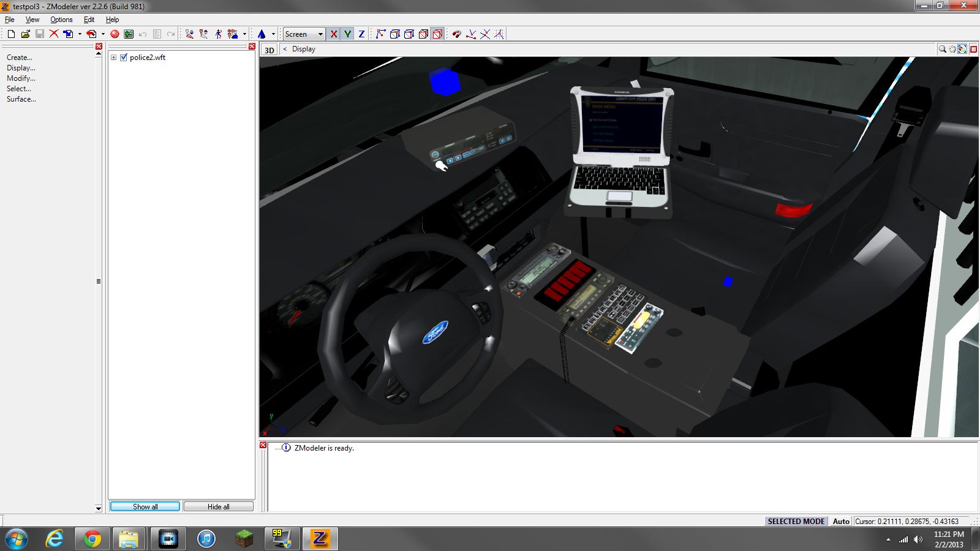Image resolution: width=980 pixels, height=551 pixels.
Task: Click the blue cone primitive icon
Action: coord(262,34)
